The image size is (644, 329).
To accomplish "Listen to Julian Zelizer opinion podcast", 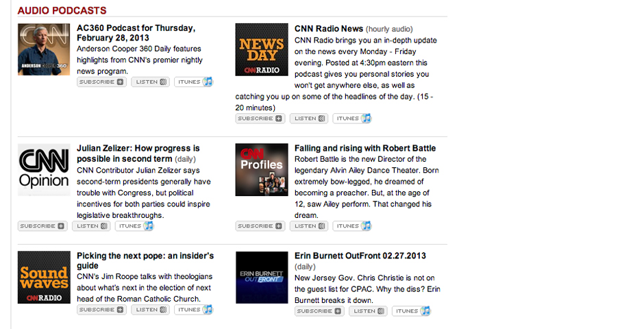I will click(x=91, y=226).
